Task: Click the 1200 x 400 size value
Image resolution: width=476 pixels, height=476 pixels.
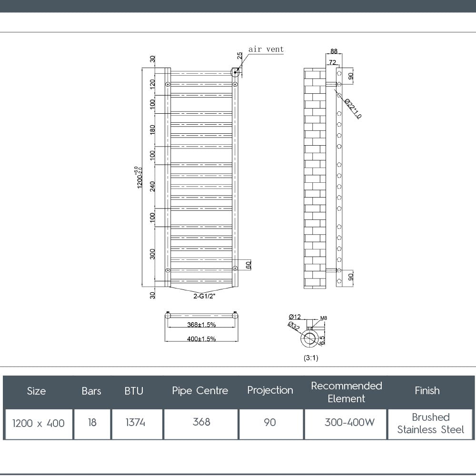Action: (x=38, y=423)
